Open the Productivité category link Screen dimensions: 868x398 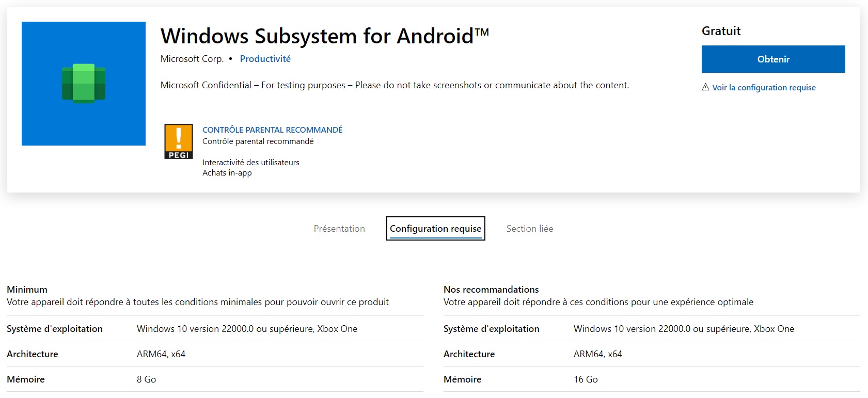[x=265, y=59]
